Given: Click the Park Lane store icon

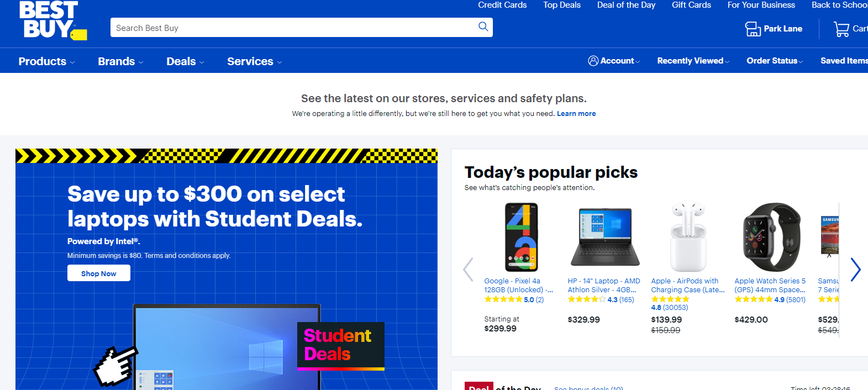Looking at the screenshot, I should point(753,29).
